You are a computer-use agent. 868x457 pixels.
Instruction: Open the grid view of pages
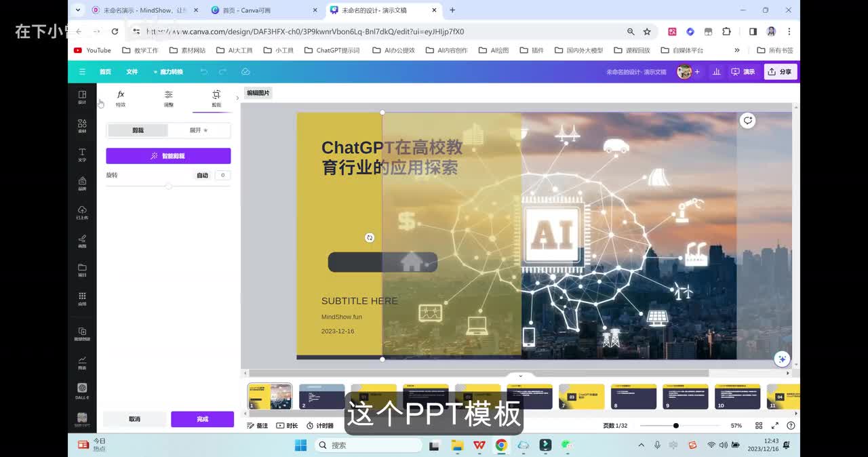tap(759, 426)
